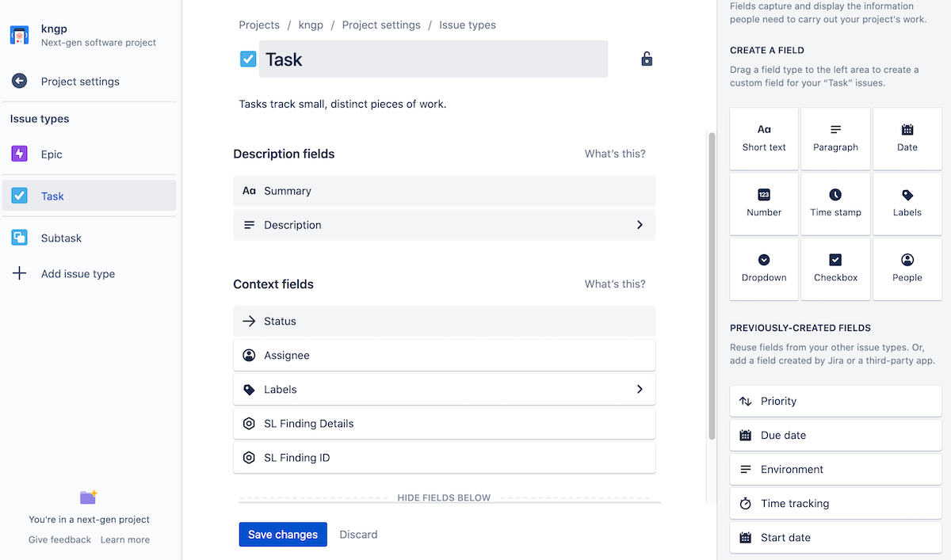The width and height of the screenshot is (951, 560).
Task: Click the person icon in Assignee field
Action: [249, 355]
